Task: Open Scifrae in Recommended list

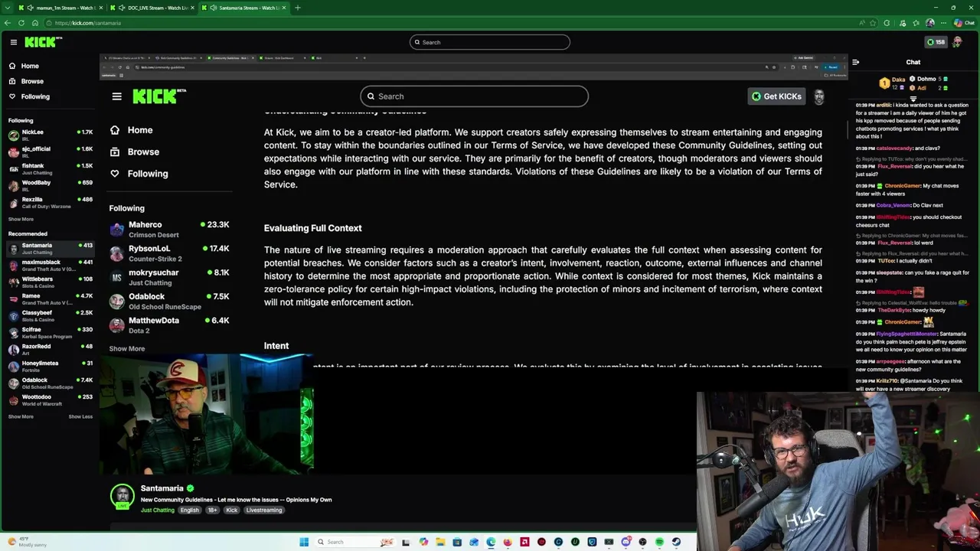Action: click(50, 332)
